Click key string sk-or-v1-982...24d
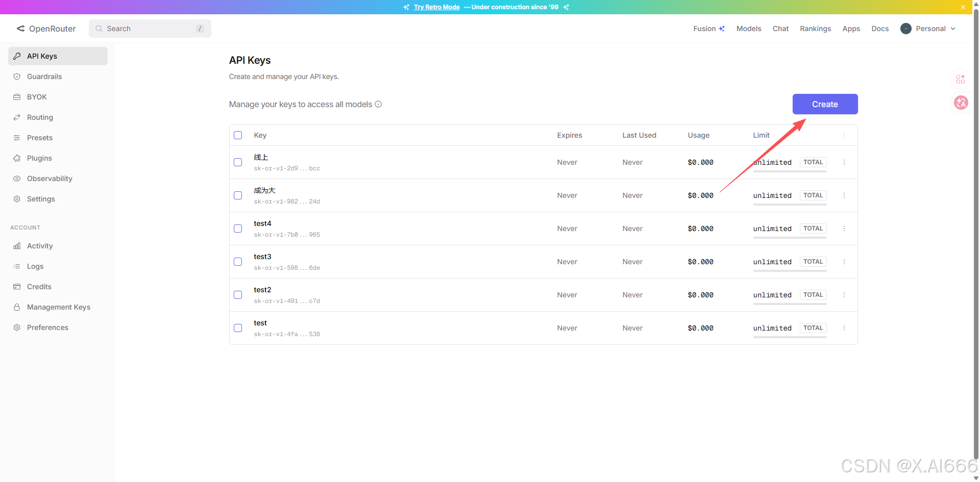 287,201
